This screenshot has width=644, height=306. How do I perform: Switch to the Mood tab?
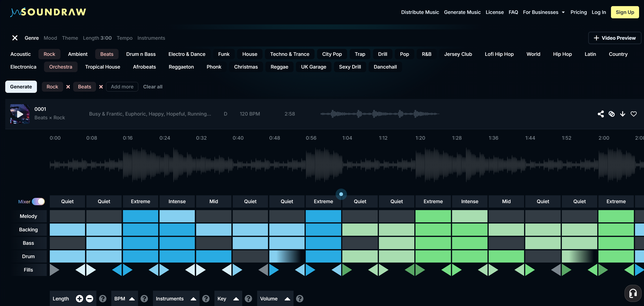point(50,38)
